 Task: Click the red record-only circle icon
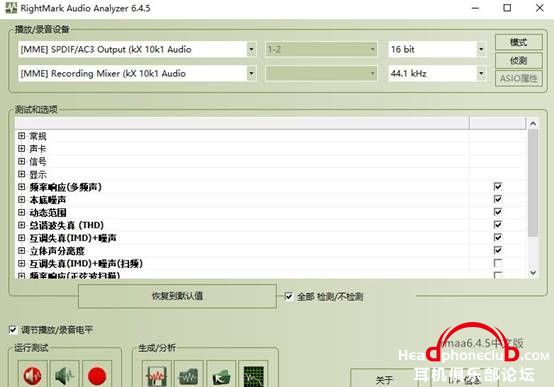[x=97, y=375]
